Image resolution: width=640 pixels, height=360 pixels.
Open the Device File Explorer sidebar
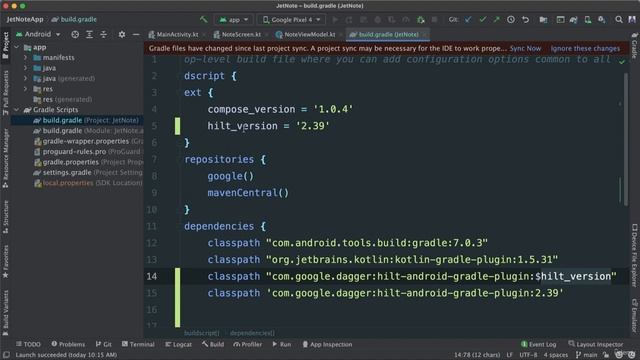click(x=635, y=255)
